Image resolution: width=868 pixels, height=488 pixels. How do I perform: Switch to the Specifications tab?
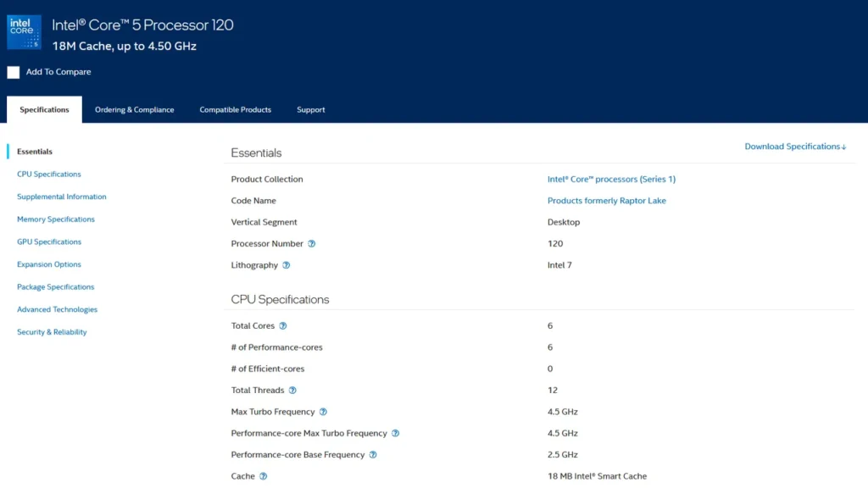point(44,109)
